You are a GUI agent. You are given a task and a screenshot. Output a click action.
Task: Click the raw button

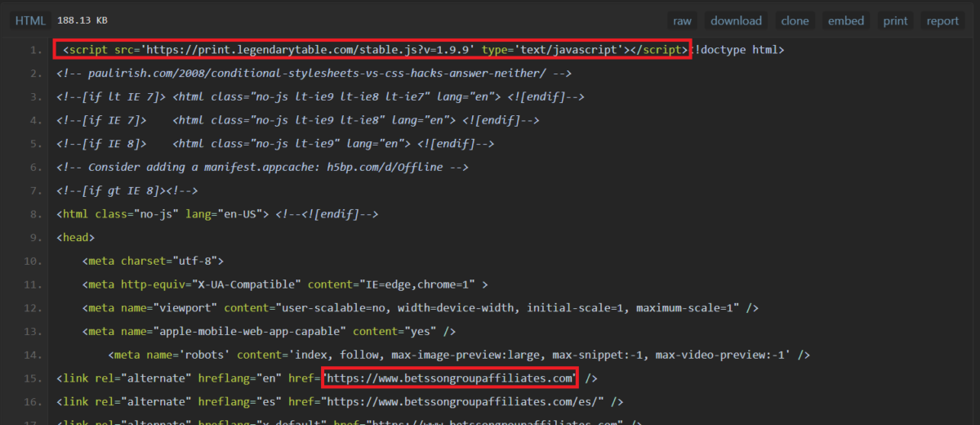pos(682,20)
